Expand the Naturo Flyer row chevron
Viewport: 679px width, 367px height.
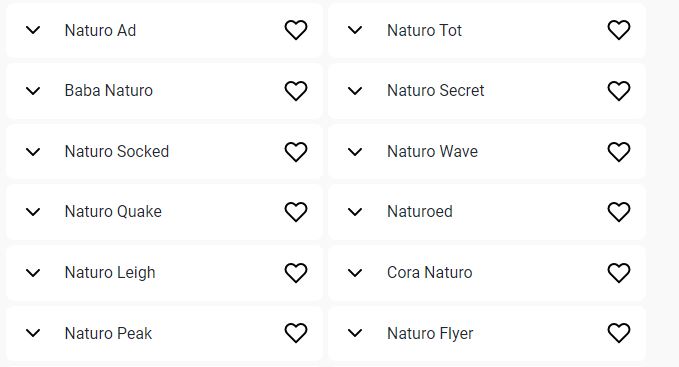[x=355, y=333]
